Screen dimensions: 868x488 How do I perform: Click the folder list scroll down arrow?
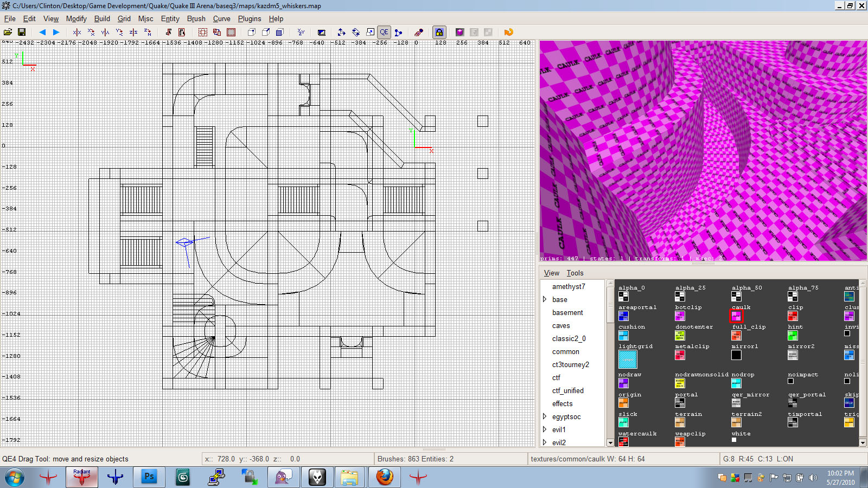pyautogui.click(x=610, y=443)
